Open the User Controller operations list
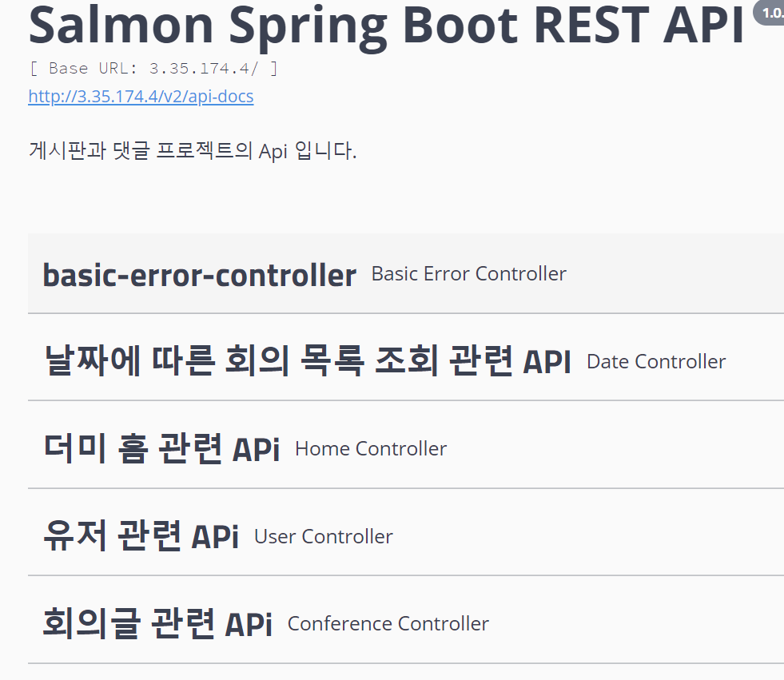This screenshot has height=680, width=784. point(323,536)
